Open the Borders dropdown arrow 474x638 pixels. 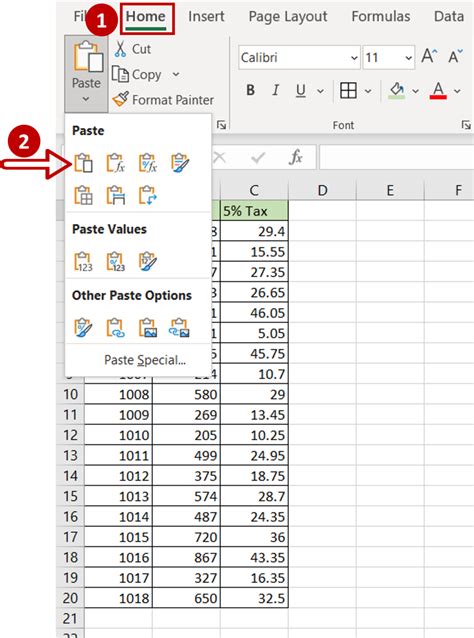(x=368, y=91)
